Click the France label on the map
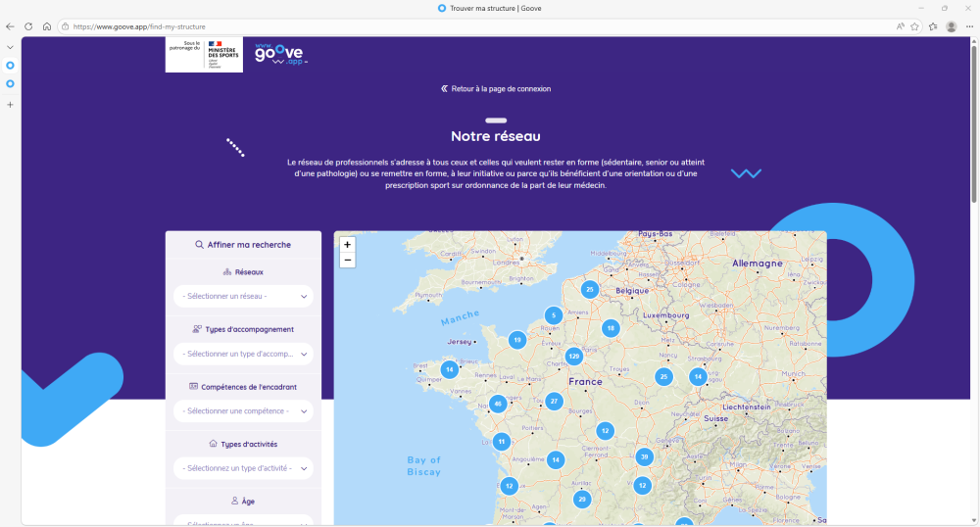The width and height of the screenshot is (980, 527). coord(586,381)
